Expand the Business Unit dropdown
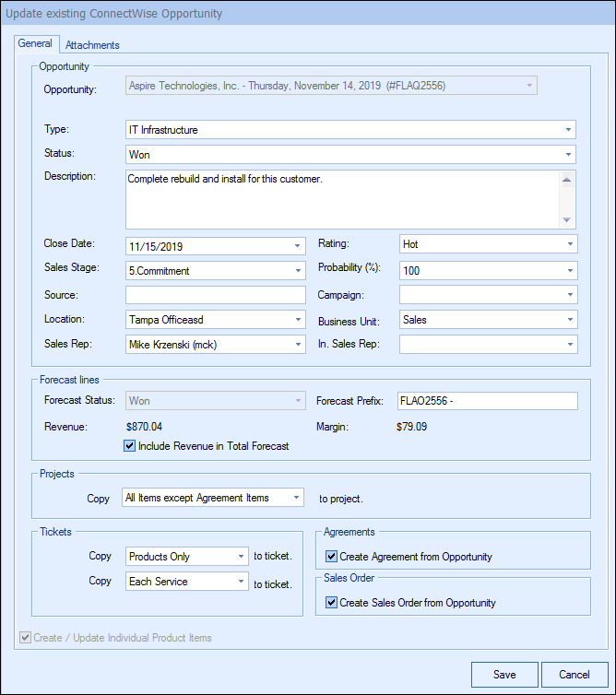This screenshot has width=616, height=695. tap(569, 320)
